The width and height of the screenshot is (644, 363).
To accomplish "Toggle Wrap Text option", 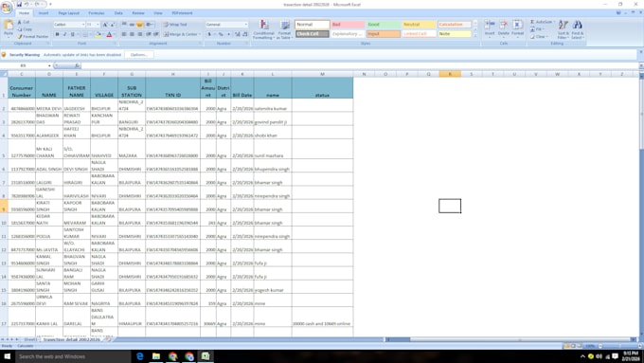I will [x=175, y=25].
